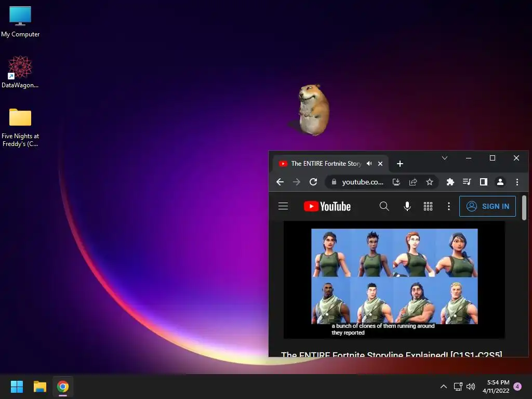
Task: Click the padlock site info icon
Action: (x=334, y=182)
